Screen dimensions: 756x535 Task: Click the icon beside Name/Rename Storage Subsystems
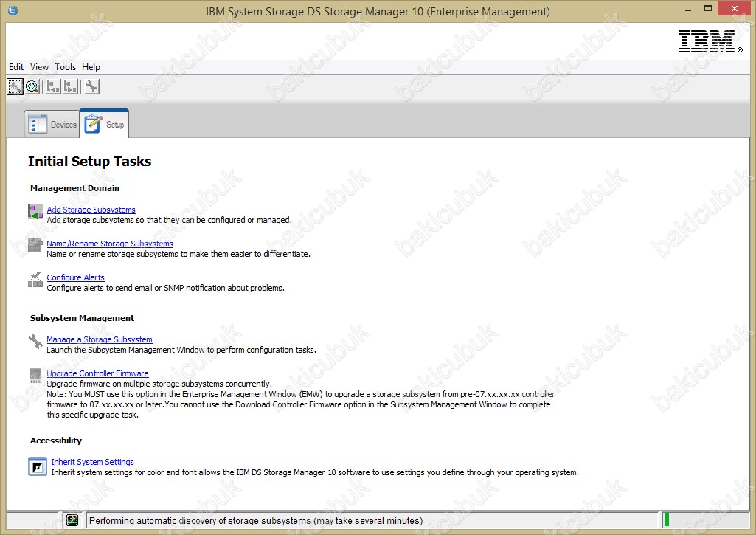click(35, 245)
